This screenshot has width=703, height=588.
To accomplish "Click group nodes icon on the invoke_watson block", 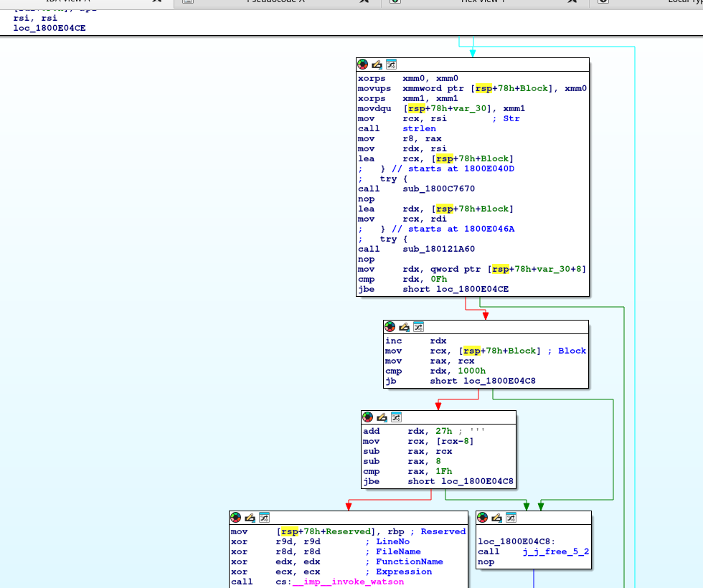I will [x=264, y=517].
